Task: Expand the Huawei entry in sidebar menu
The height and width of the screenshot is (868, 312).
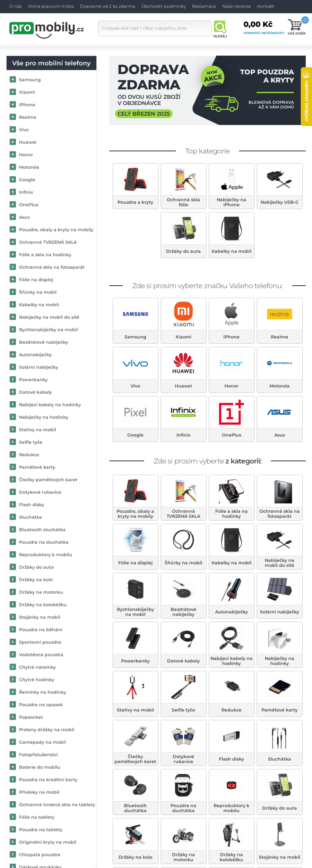Action: [13, 142]
